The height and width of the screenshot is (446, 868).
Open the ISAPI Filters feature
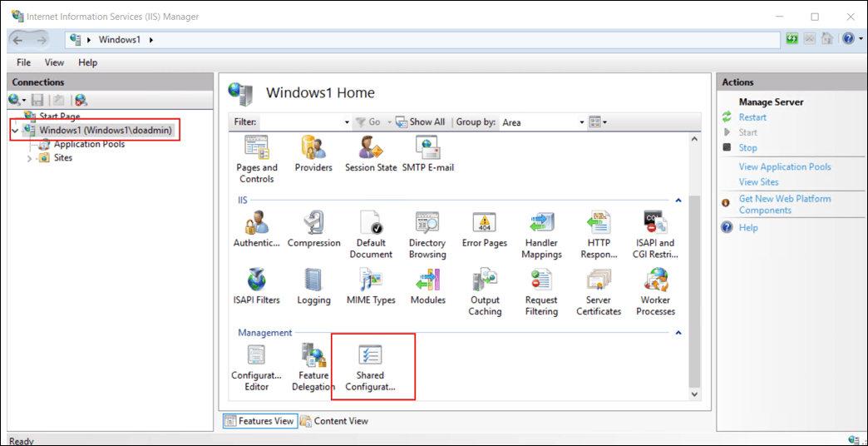click(256, 286)
